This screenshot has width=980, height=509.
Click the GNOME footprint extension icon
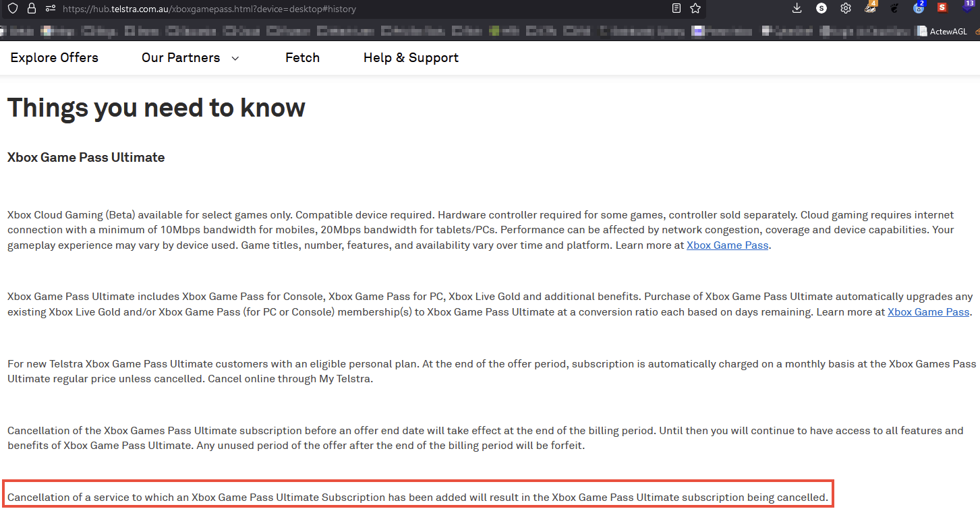[894, 8]
